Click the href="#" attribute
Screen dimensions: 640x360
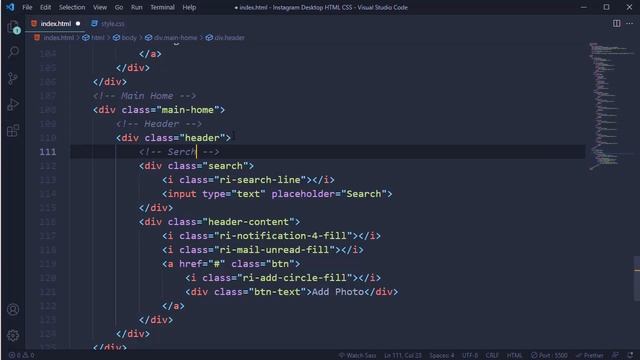[x=202, y=264]
